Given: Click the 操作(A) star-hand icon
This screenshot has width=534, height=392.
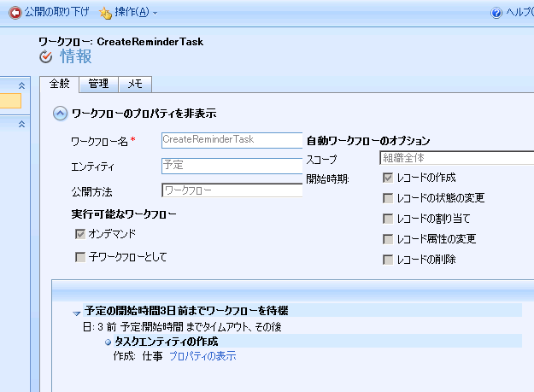Looking at the screenshot, I should click(106, 13).
